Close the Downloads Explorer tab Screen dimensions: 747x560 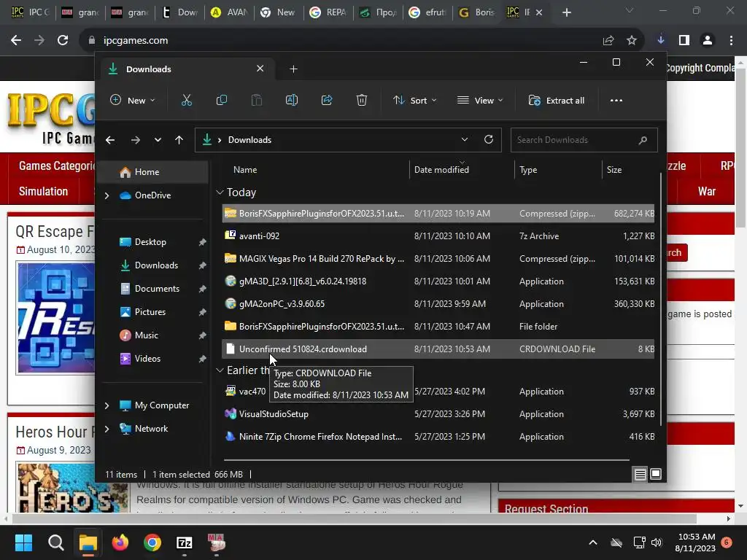(260, 69)
